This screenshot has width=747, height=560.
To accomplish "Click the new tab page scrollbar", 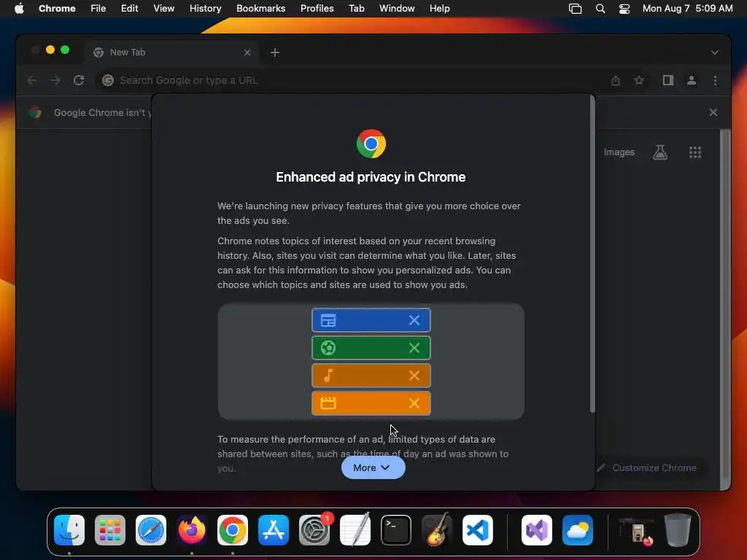I will click(725, 305).
